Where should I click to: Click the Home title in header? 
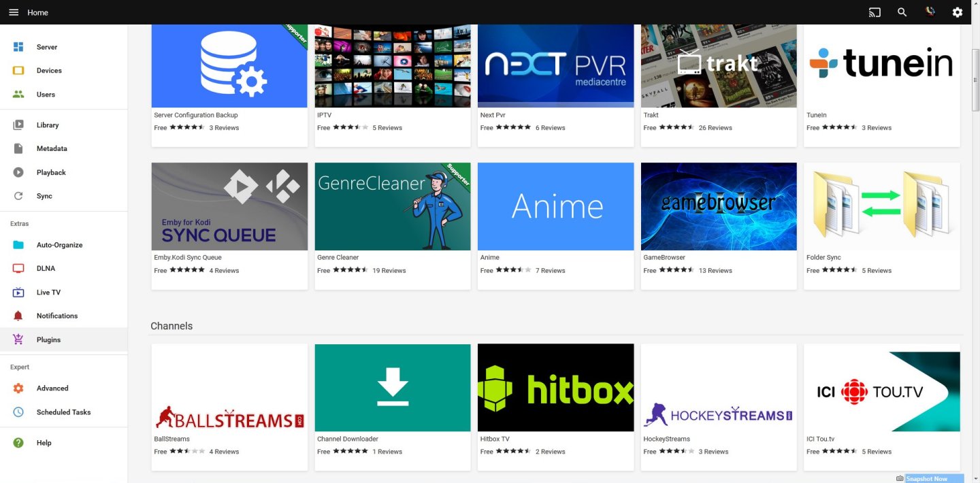(x=37, y=12)
